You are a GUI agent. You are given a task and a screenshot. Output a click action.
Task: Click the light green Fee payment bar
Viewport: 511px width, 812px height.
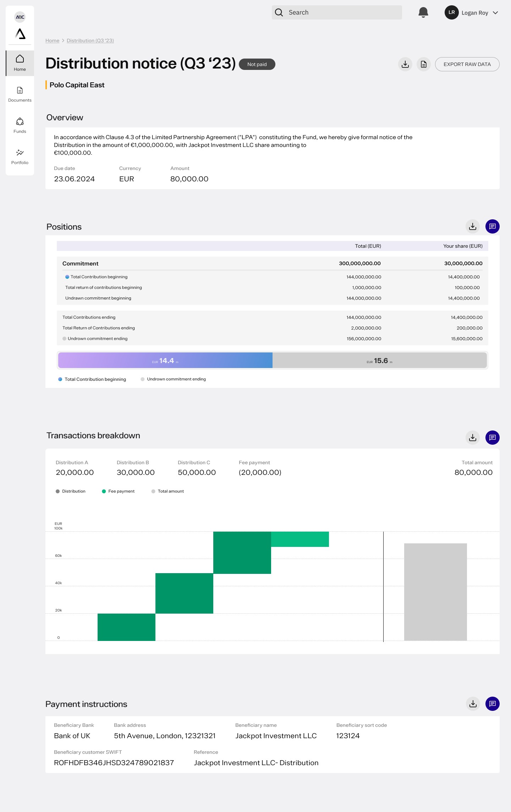coord(300,539)
